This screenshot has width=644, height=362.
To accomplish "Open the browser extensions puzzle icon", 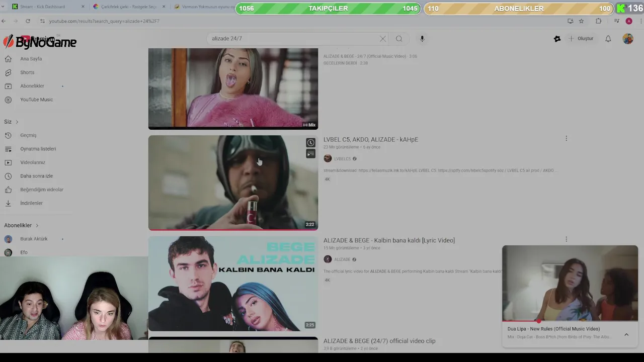I will point(598,21).
